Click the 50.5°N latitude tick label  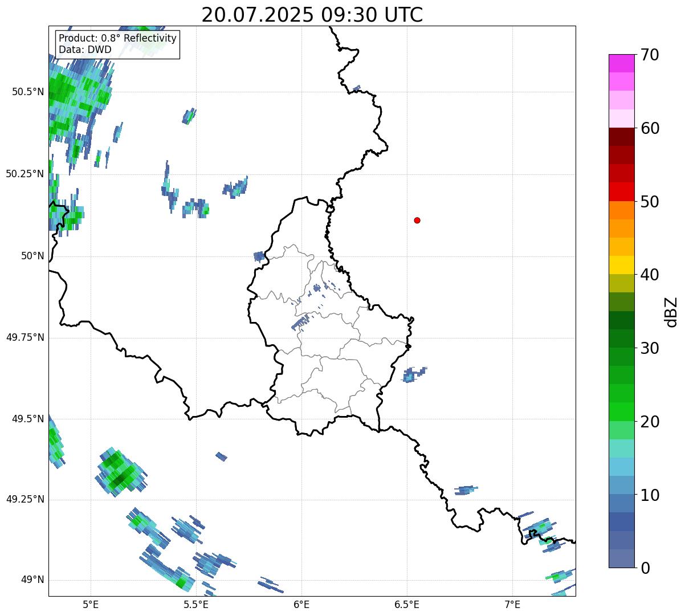(x=27, y=92)
